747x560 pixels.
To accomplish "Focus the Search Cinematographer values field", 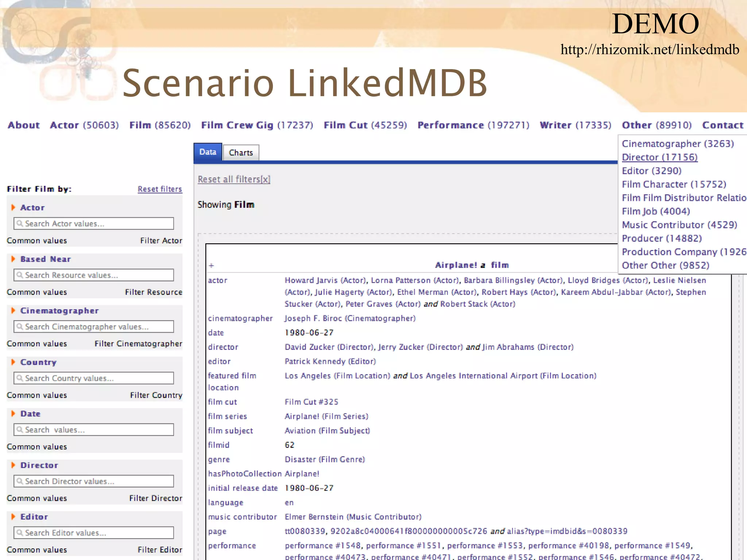I will coord(94,327).
